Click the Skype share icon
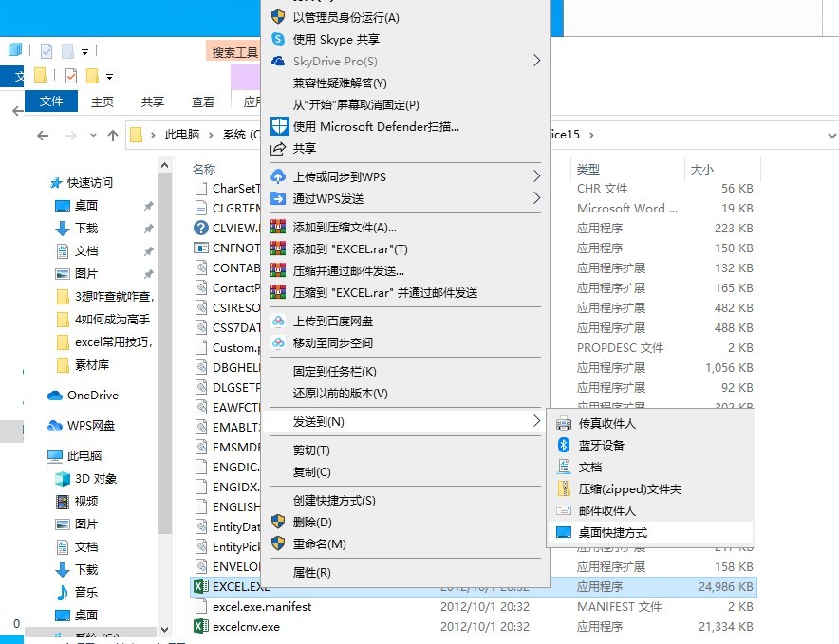 [x=278, y=39]
